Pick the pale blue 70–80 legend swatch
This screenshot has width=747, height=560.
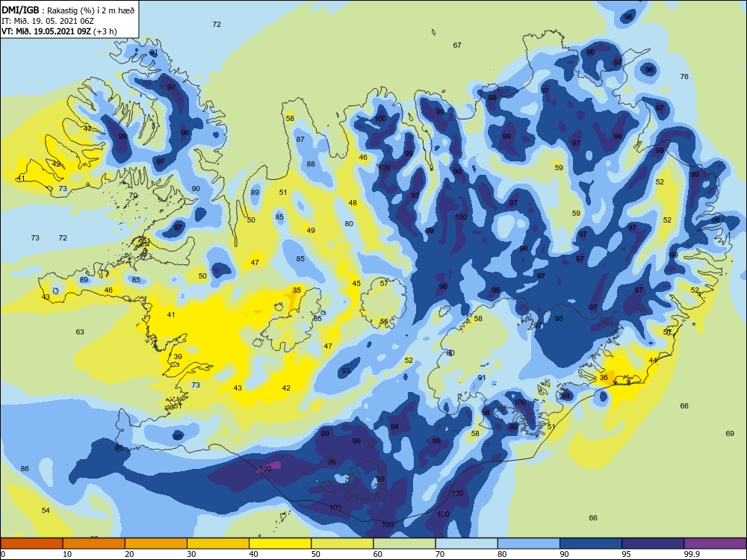pos(466,544)
